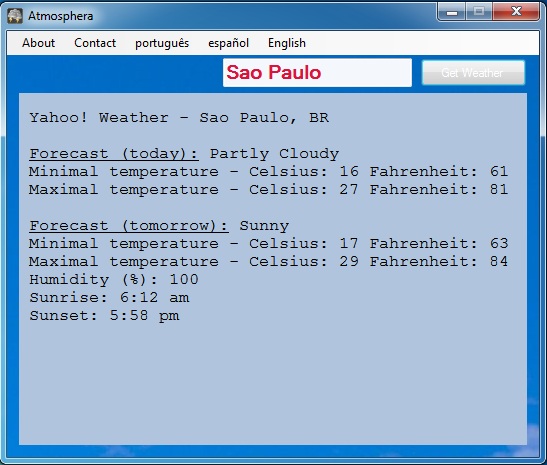547x465 pixels.
Task: Click the Yahoo! Weather header line
Action: 179,118
